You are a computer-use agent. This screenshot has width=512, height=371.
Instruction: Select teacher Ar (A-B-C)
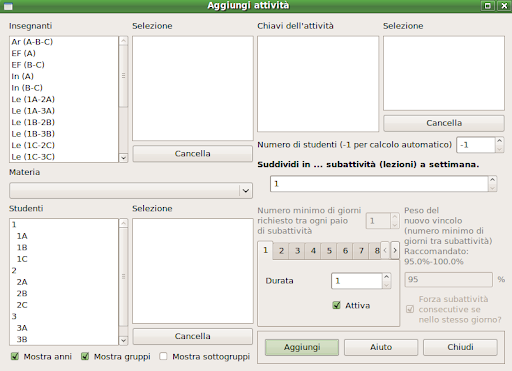coord(64,42)
